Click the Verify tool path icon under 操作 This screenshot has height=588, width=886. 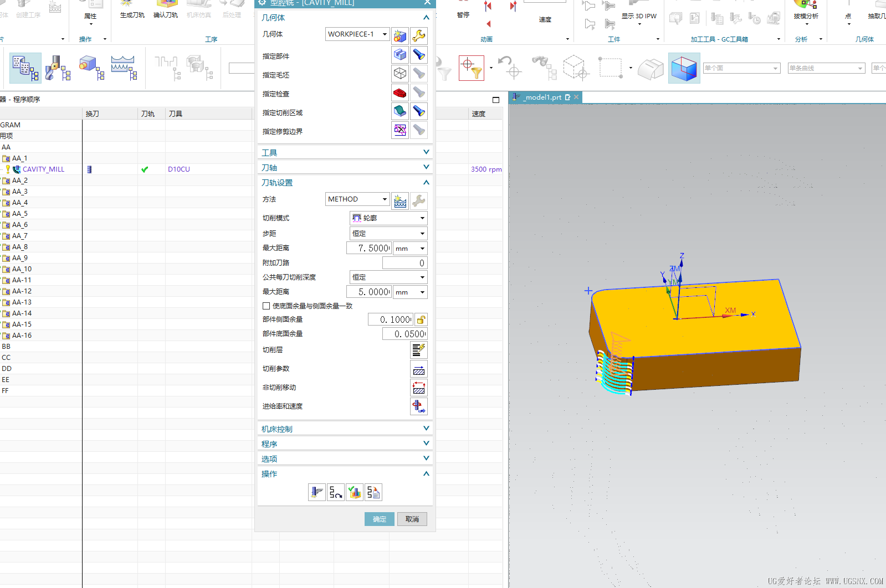tap(355, 492)
